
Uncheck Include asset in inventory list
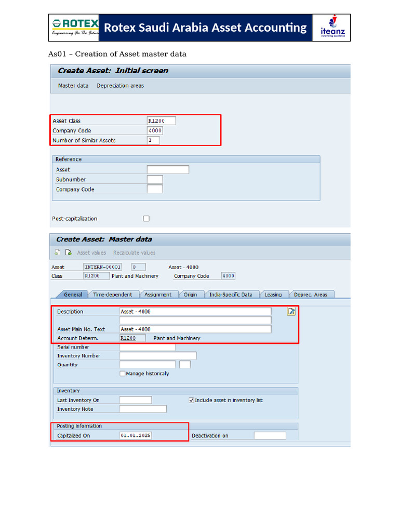tap(191, 400)
